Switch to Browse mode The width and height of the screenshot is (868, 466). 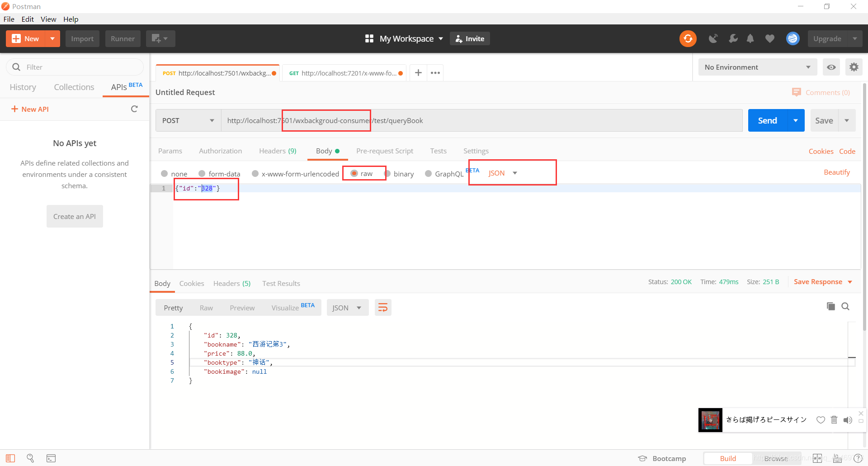776,458
